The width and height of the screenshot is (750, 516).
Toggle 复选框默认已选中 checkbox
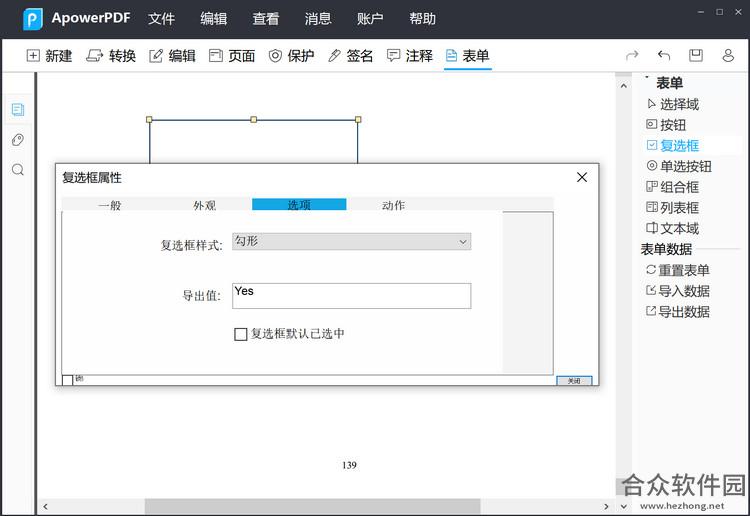(x=241, y=334)
